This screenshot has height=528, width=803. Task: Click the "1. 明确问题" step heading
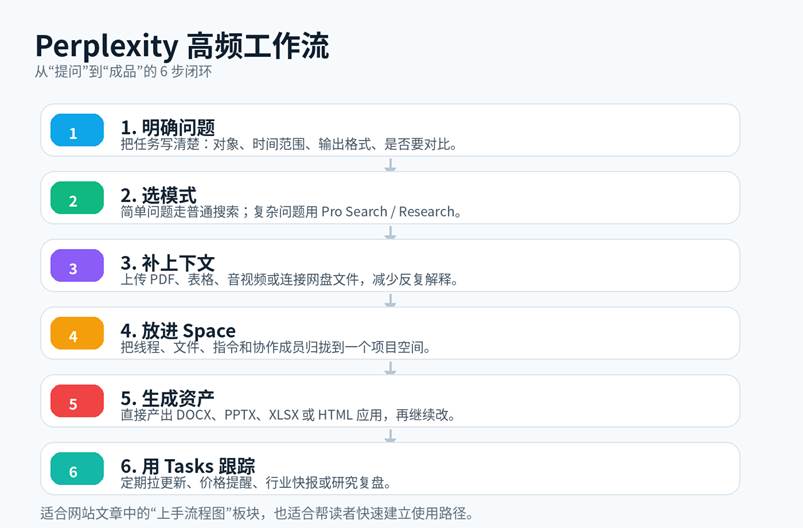coord(168,127)
